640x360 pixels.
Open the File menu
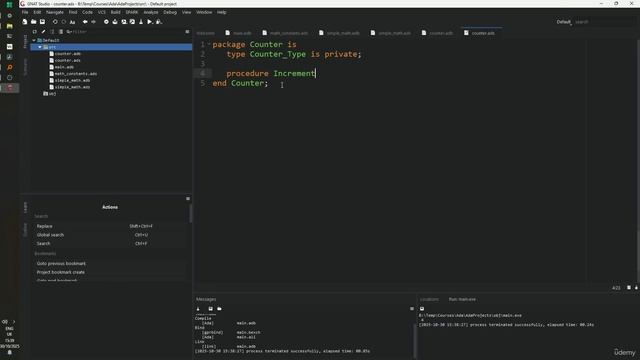tap(25, 12)
